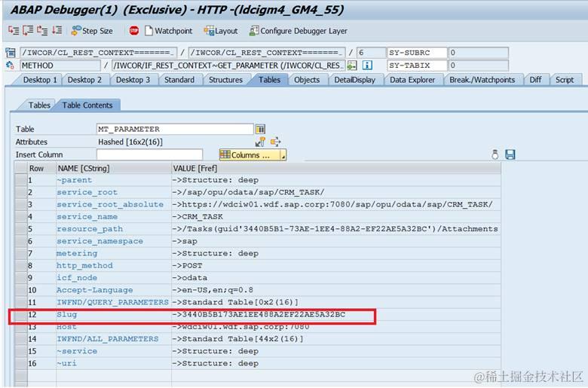The image size is (588, 388).
Task: Open the Layout toolbar option
Action: tap(221, 31)
